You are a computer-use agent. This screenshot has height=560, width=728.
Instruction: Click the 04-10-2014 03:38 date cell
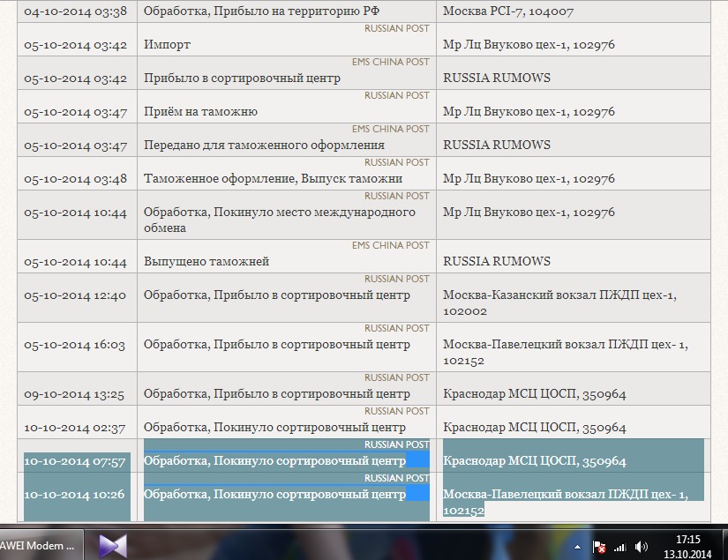pos(75,11)
